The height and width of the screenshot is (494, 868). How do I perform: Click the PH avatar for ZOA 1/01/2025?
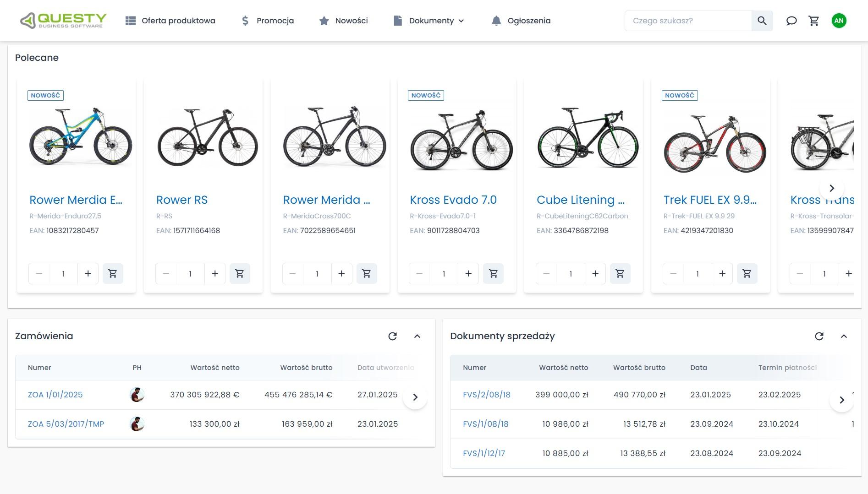coord(137,395)
